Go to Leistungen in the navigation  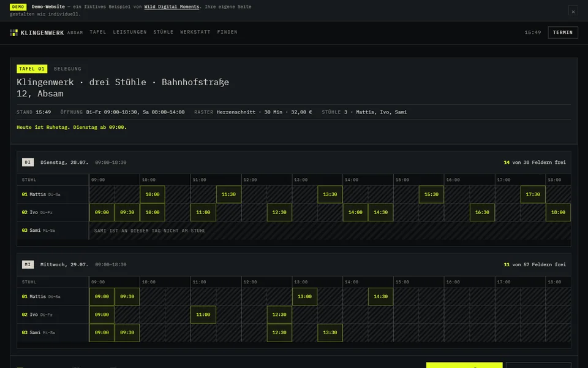point(130,32)
